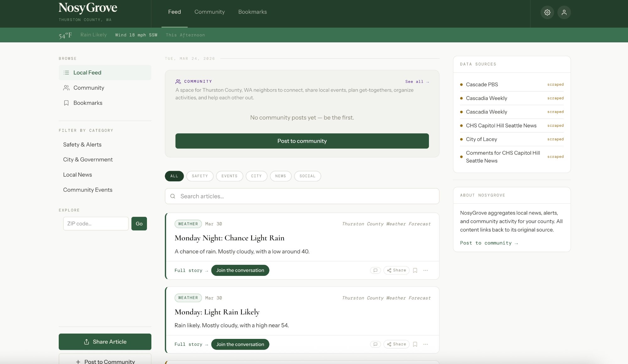Enable the EVENTS category filter

pos(229,176)
